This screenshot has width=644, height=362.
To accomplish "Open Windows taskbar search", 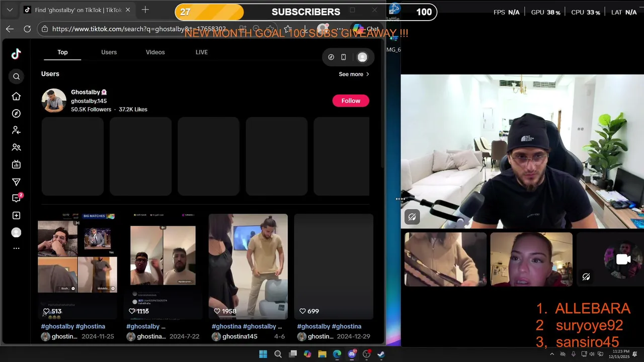I will tap(278, 354).
